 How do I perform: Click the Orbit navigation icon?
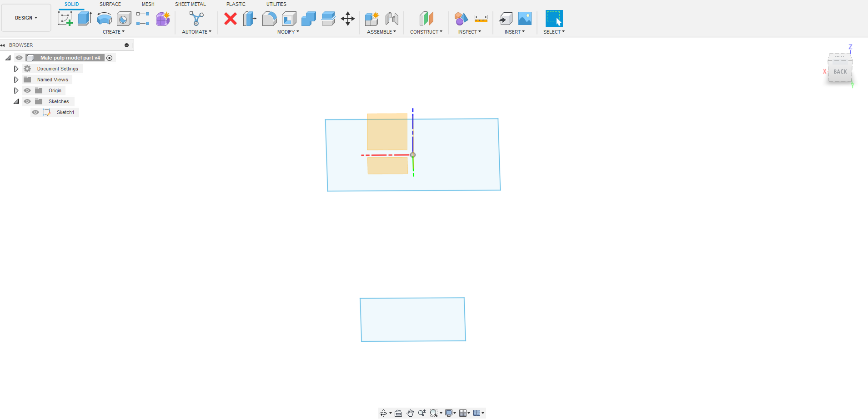[383, 413]
